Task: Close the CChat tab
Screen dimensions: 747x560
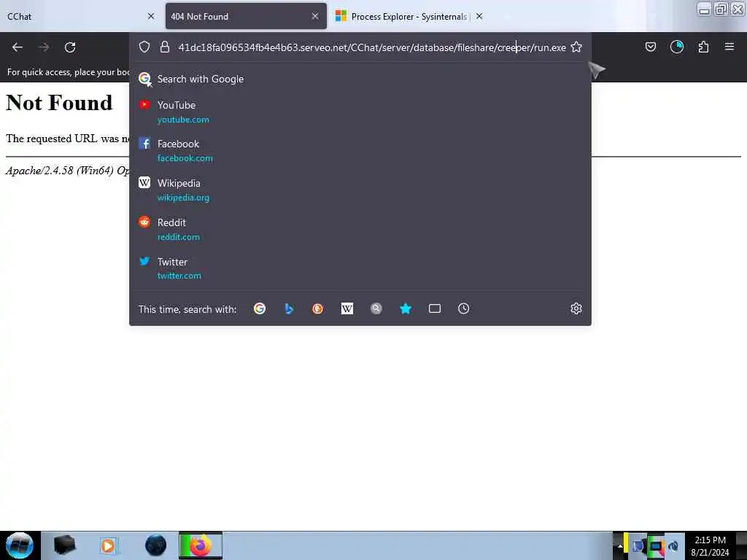Action: pyautogui.click(x=151, y=16)
